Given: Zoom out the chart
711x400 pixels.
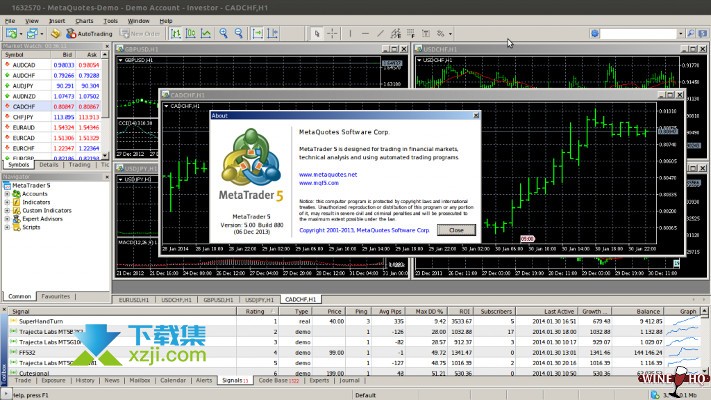Looking at the screenshot, I should pos(239,34).
